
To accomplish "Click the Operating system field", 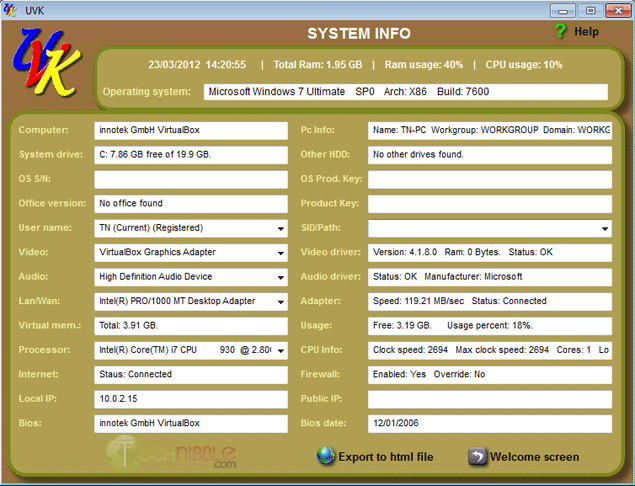I will [x=406, y=92].
